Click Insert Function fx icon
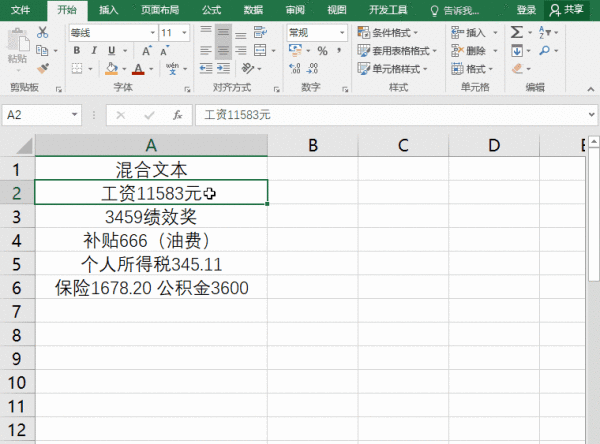Screen dimensions: 600x444 coord(177,115)
